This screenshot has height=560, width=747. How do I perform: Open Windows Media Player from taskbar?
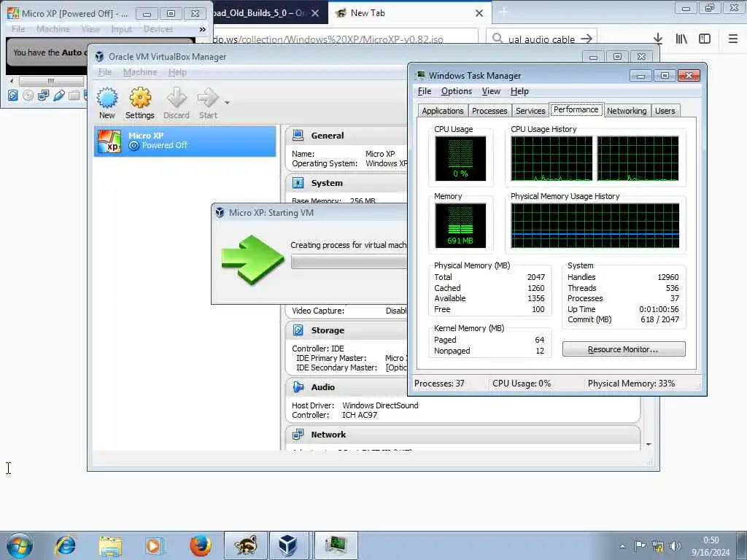click(155, 545)
